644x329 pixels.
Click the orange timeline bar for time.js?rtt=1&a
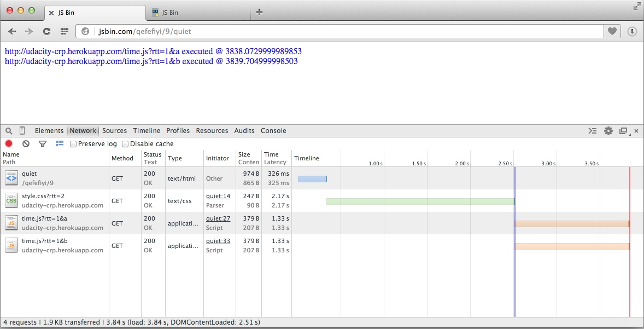click(572, 224)
